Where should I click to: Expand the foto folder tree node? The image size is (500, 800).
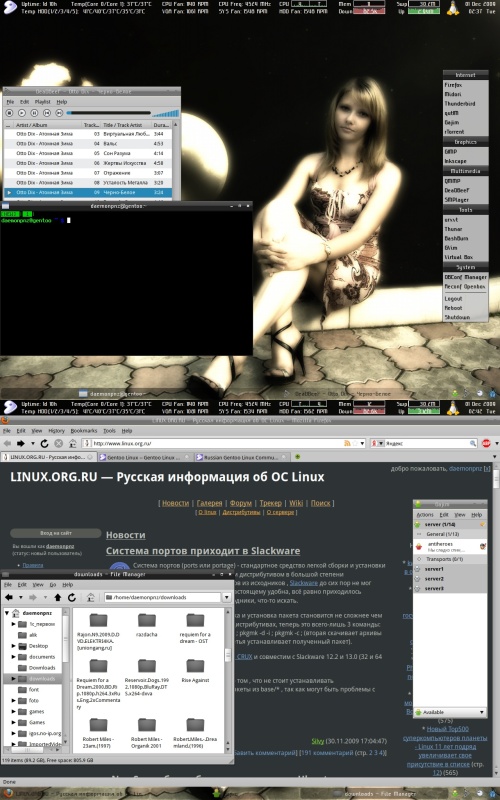(14, 701)
